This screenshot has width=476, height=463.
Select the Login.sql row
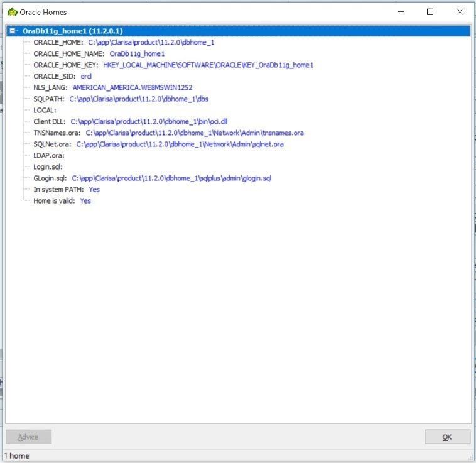click(x=48, y=166)
